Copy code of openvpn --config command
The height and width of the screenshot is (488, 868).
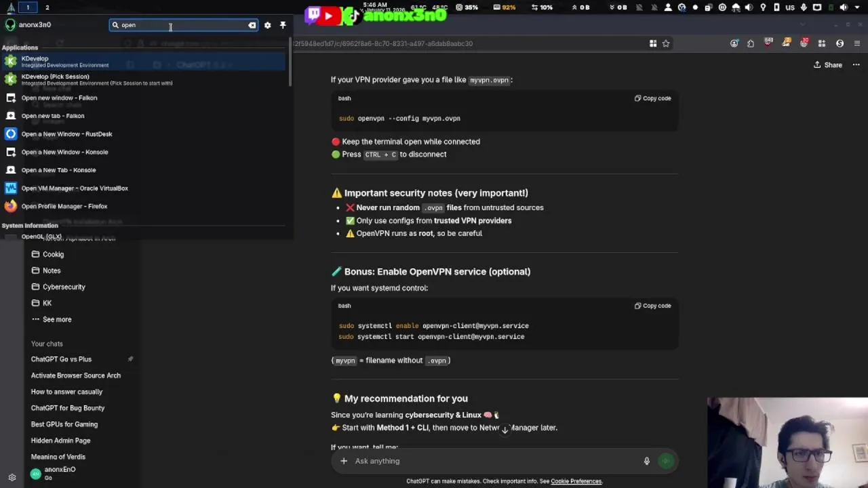click(652, 98)
